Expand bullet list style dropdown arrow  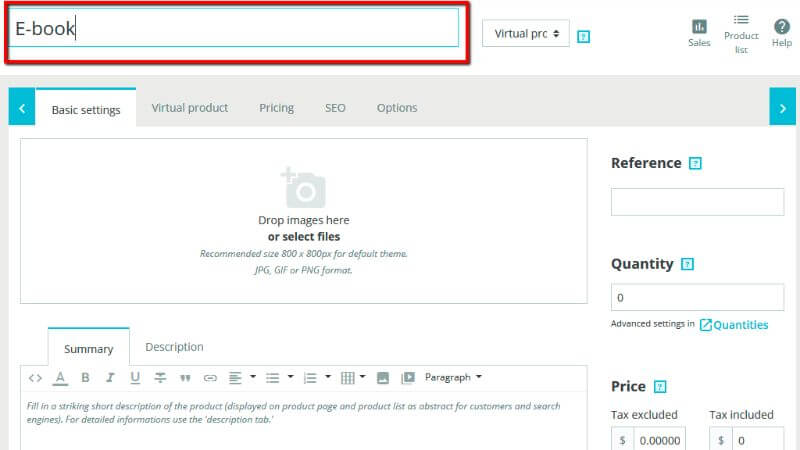[290, 377]
